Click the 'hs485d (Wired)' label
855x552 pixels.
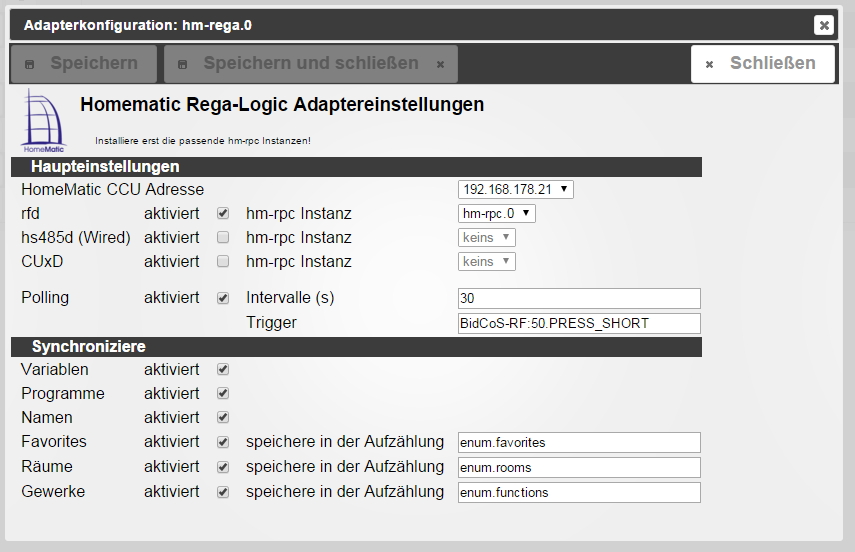tap(76, 238)
